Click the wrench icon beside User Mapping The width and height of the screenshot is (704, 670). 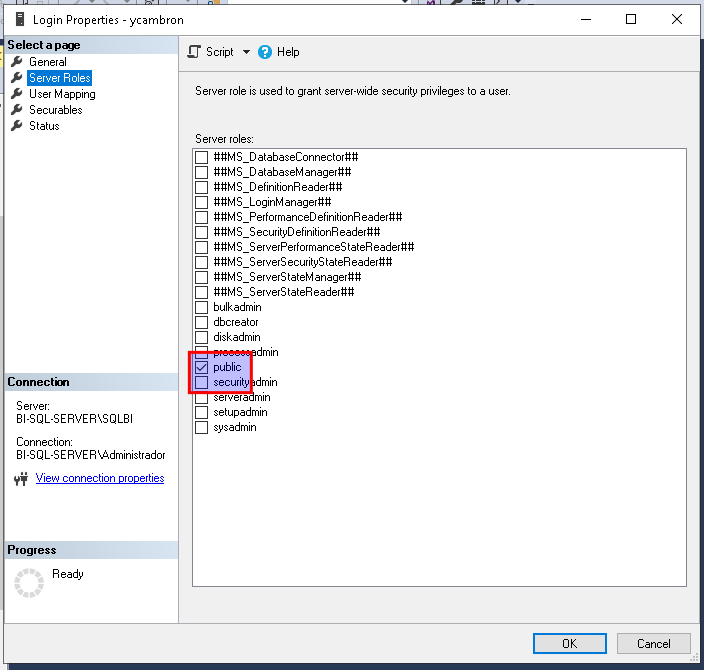point(16,94)
